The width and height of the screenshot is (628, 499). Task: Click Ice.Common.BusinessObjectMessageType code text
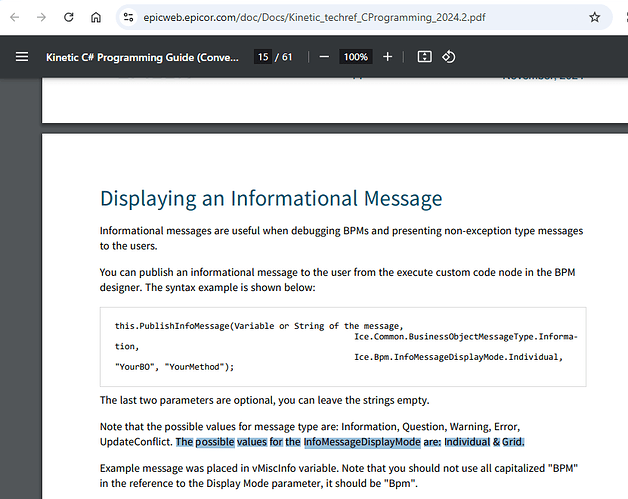[466, 336]
